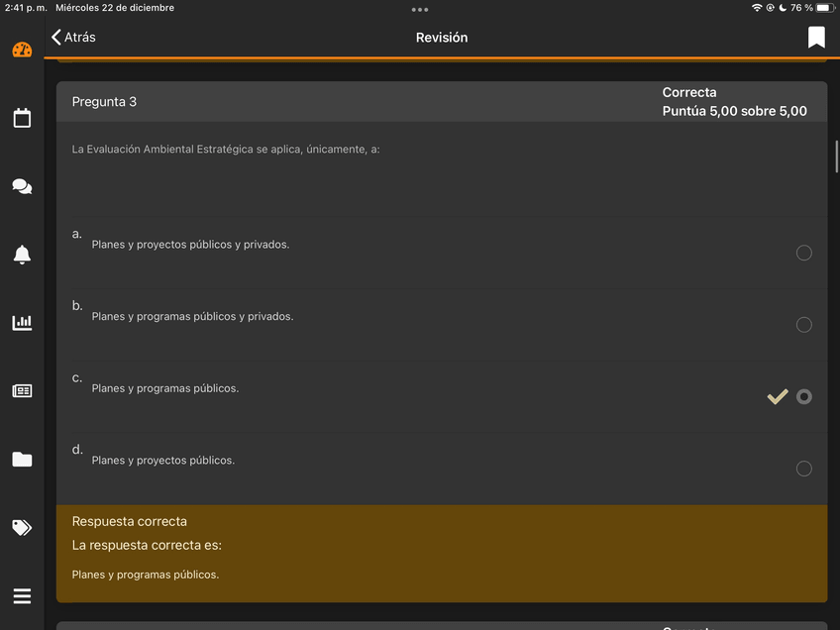Tap La respuesta correcta es text
Screen dimensions: 840x630
(147, 546)
